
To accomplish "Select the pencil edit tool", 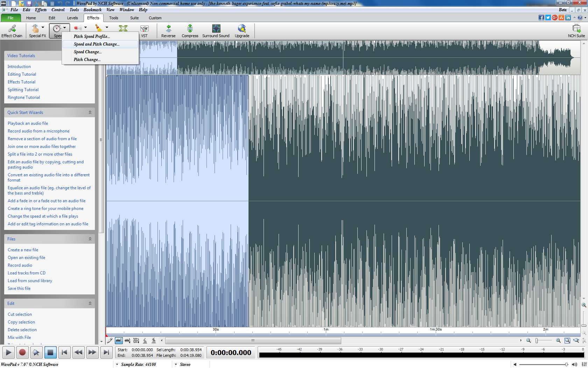I will point(110,340).
